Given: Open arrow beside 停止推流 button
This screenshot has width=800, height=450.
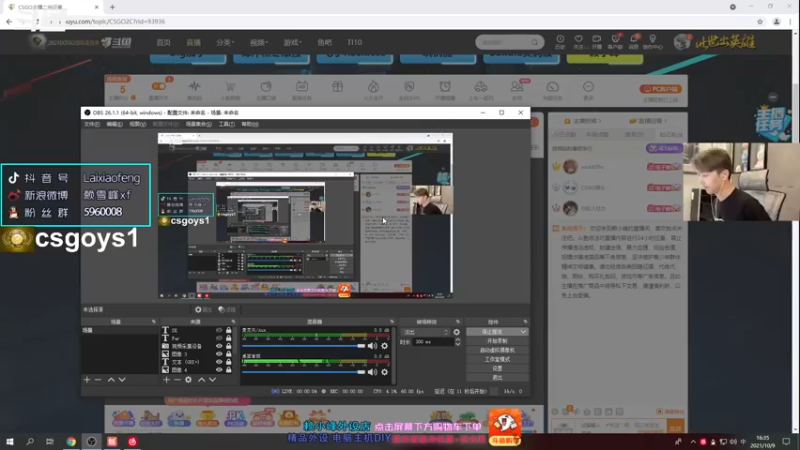Looking at the screenshot, I should coord(523,332).
